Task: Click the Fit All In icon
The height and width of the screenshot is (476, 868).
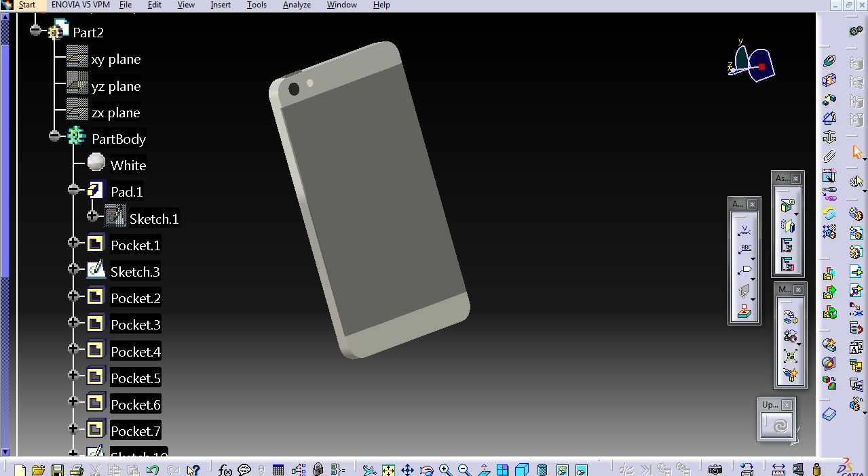Action: point(388,470)
